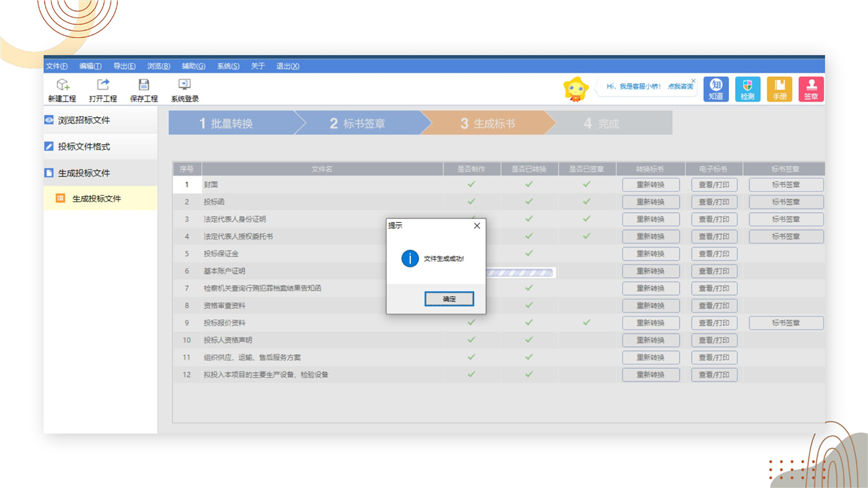This screenshot has height=488, width=868.
Task: Click the customer service mascot icon
Action: coord(576,89)
